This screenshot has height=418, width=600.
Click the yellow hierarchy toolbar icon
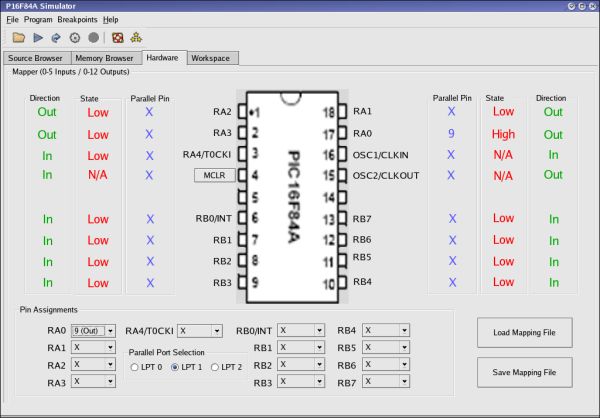click(x=135, y=38)
